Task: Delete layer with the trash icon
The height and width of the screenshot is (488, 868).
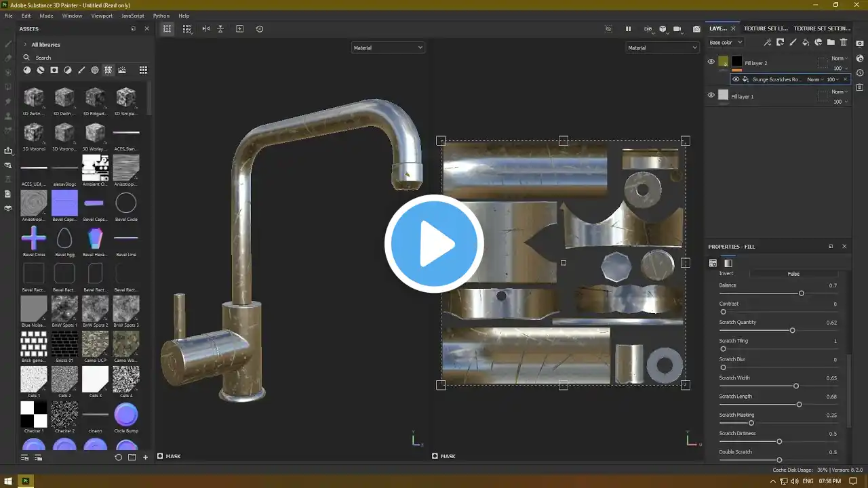Action: click(844, 42)
